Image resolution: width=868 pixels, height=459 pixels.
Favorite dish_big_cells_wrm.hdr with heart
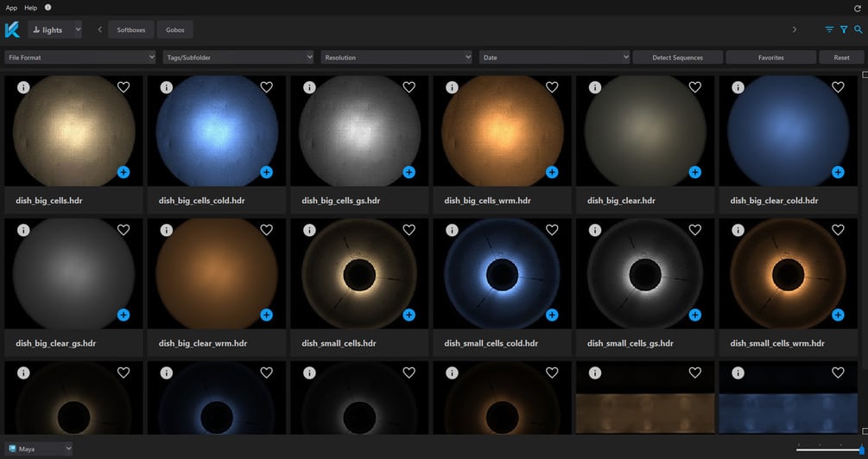(552, 87)
